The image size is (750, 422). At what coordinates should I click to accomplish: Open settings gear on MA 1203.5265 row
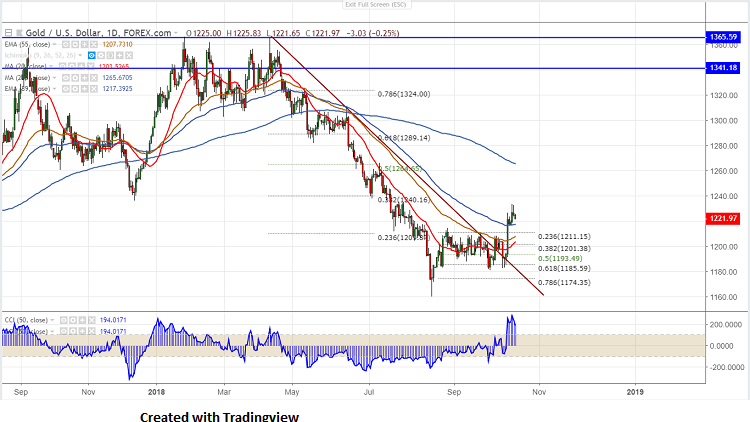(x=72, y=67)
